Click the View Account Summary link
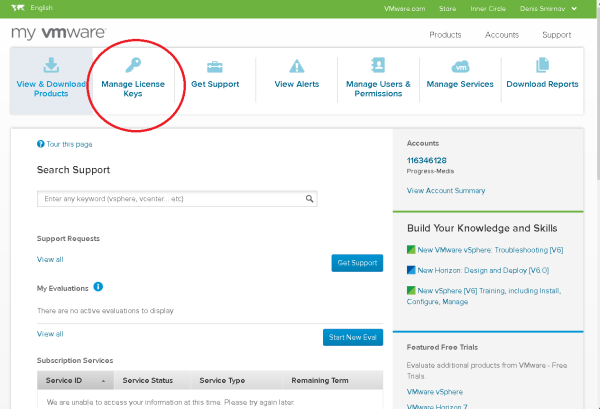The height and width of the screenshot is (409, 600). 446,191
